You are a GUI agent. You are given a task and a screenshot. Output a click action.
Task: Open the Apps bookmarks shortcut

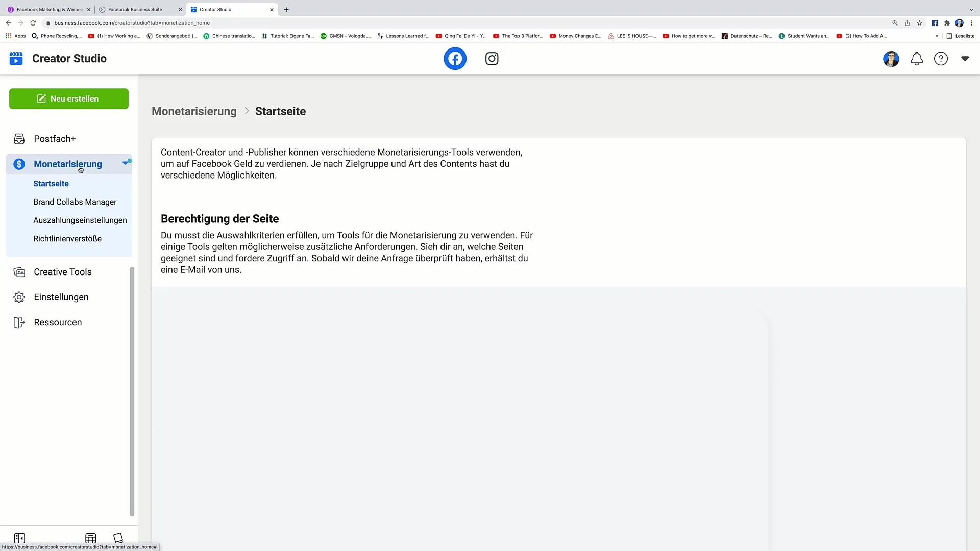tap(15, 36)
